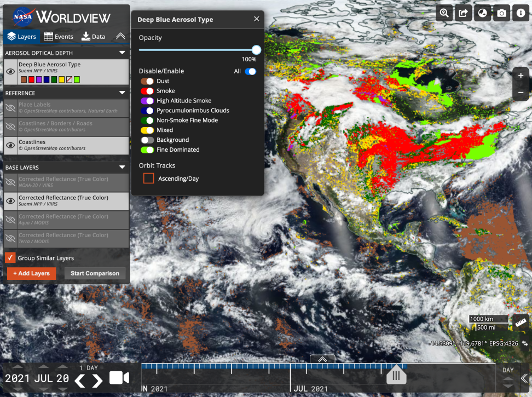Screen dimensions: 532x397
Task: Enable Ascending/Day orbit track checkbox
Action: (x=149, y=179)
